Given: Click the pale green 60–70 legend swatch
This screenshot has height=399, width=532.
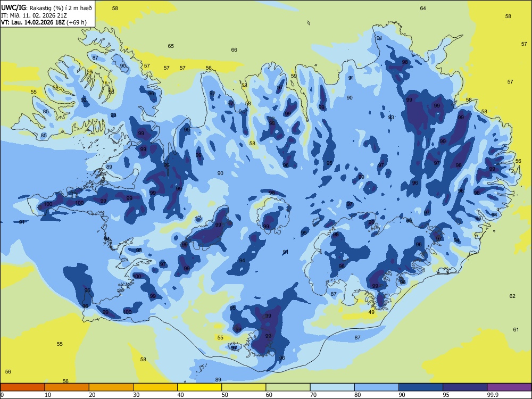Looking at the screenshot, I should coord(288,387).
